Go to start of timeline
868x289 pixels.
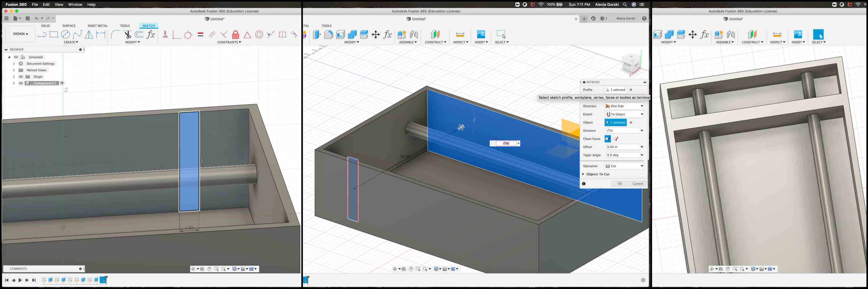pyautogui.click(x=6, y=280)
